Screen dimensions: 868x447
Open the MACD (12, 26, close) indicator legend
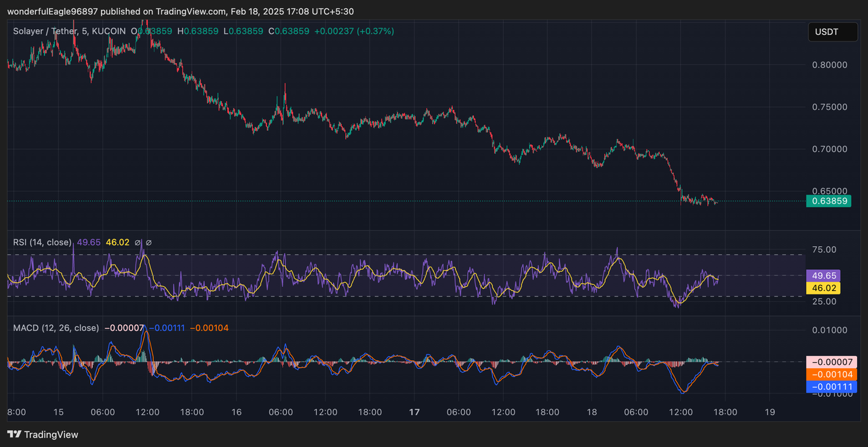click(x=56, y=328)
